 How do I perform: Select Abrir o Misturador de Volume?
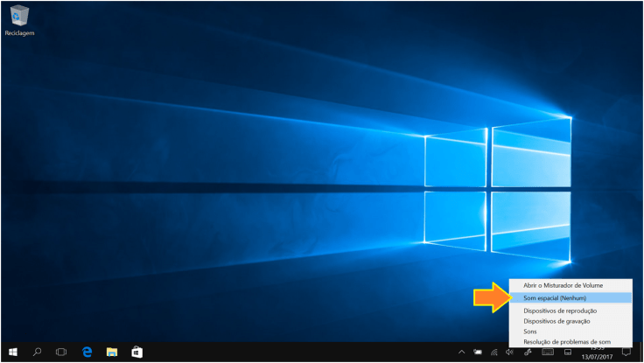click(x=562, y=285)
